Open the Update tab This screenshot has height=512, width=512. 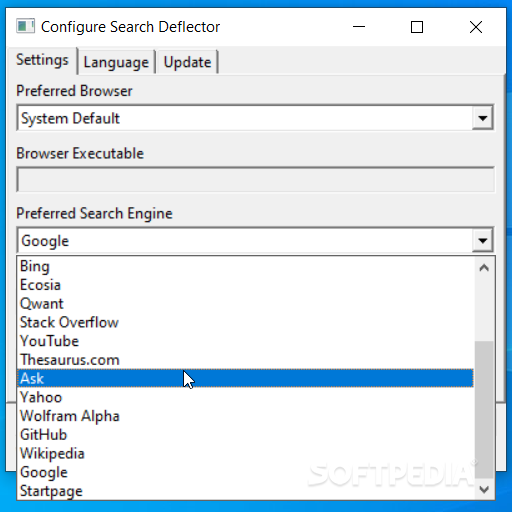click(x=187, y=62)
